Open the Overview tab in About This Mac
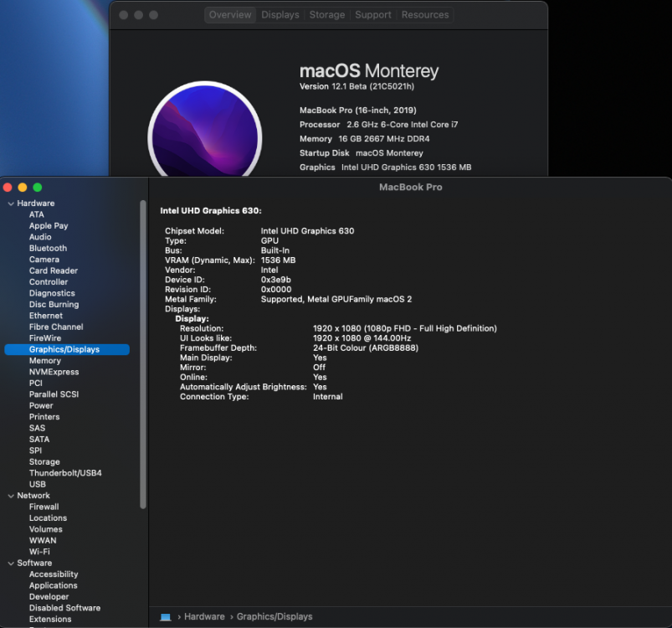Viewport: 672px width, 628px height. (230, 15)
